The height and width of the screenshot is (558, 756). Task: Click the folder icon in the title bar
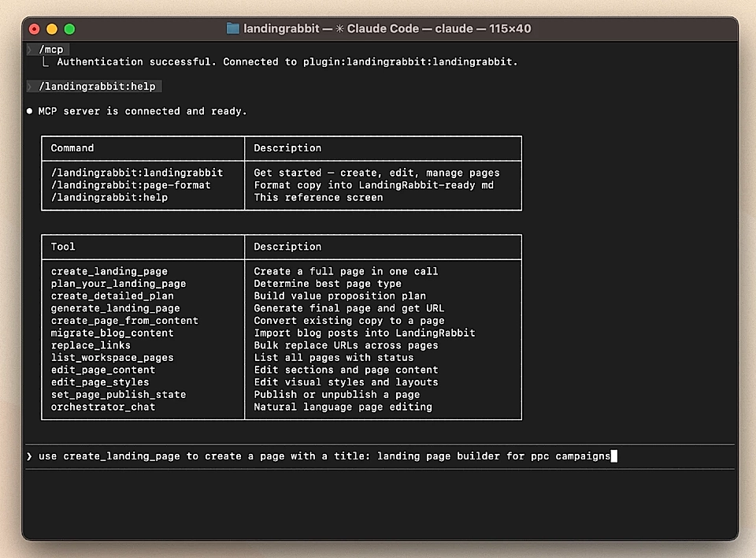coord(233,28)
